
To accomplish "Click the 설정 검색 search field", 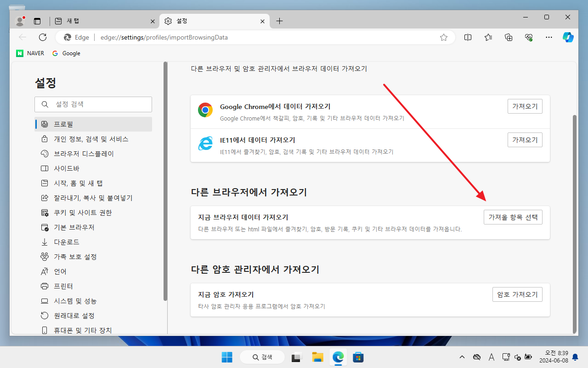I will coord(93,104).
